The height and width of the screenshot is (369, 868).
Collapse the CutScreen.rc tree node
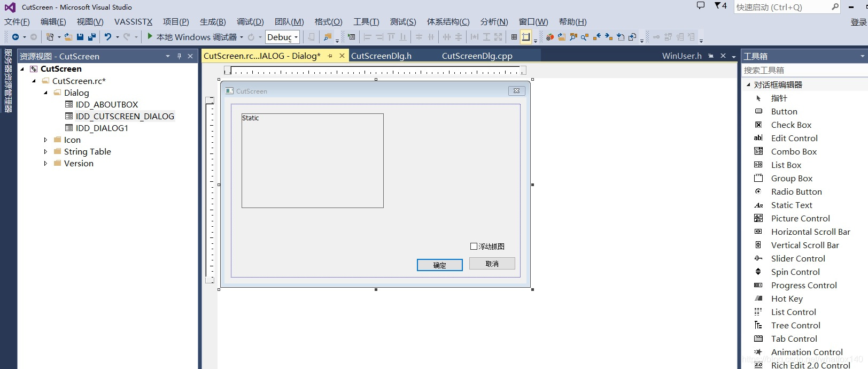tap(34, 81)
